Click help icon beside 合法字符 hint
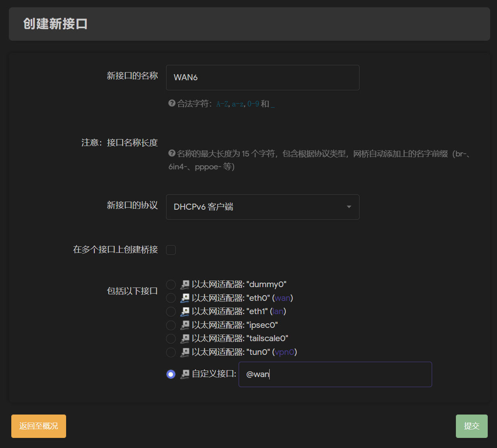This screenshot has height=448, width=497. tap(172, 103)
